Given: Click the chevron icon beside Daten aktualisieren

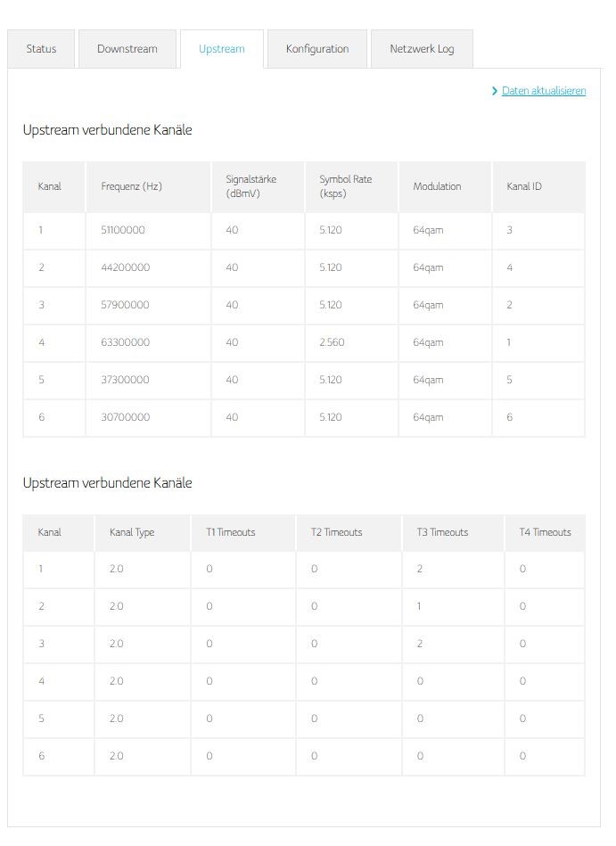Looking at the screenshot, I should click(x=495, y=91).
